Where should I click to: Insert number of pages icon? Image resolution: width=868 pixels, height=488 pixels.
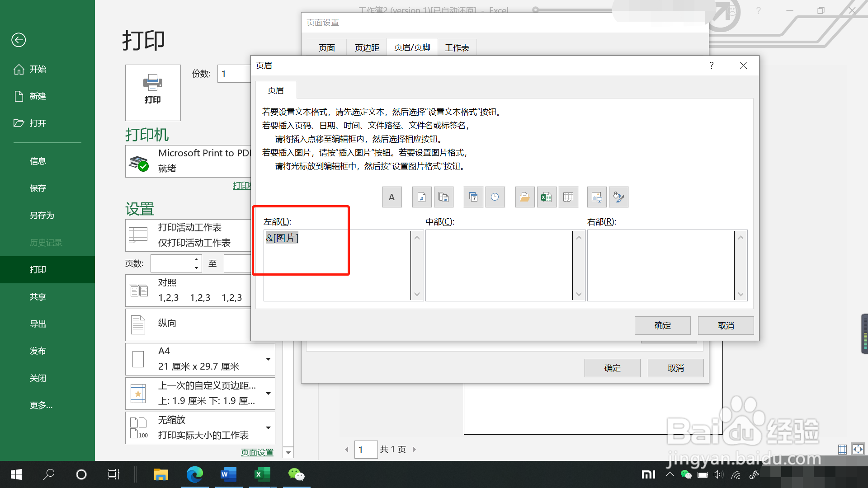[443, 197]
